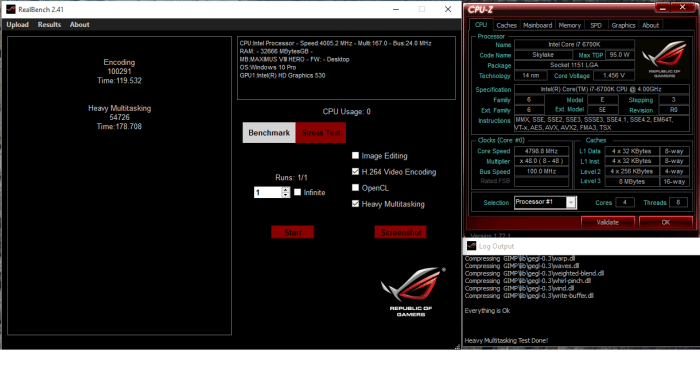
Task: Uncheck Heavy Multitasking test
Action: [x=355, y=204]
